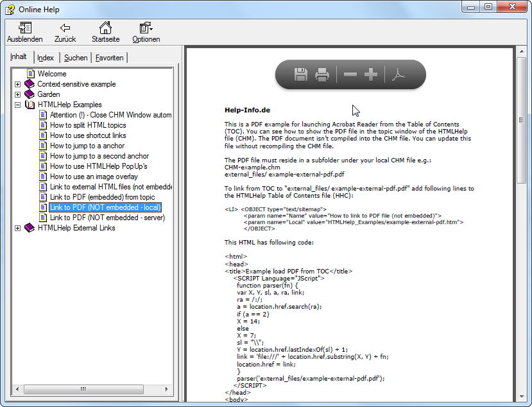The image size is (532, 407).
Task: Click the book icon beside Garden
Action: coord(30,94)
